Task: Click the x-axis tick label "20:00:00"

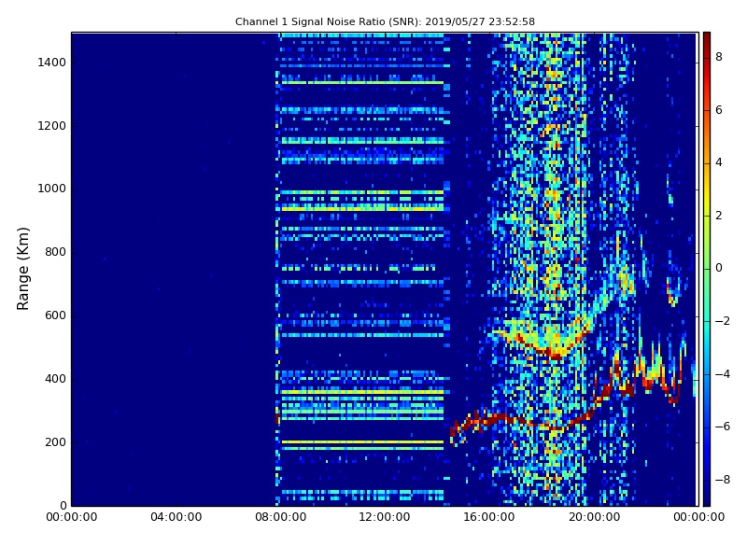Action: click(594, 517)
